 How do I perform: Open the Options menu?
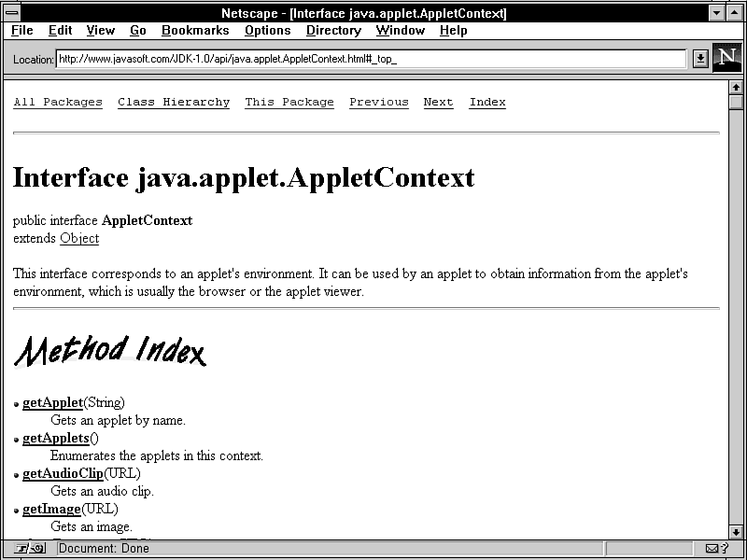tap(268, 31)
